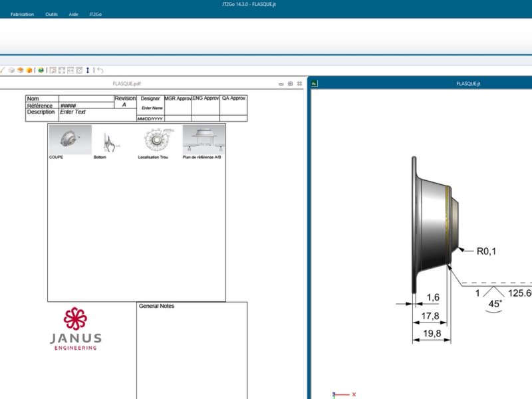Click the Janus Engineering logo

76,329
